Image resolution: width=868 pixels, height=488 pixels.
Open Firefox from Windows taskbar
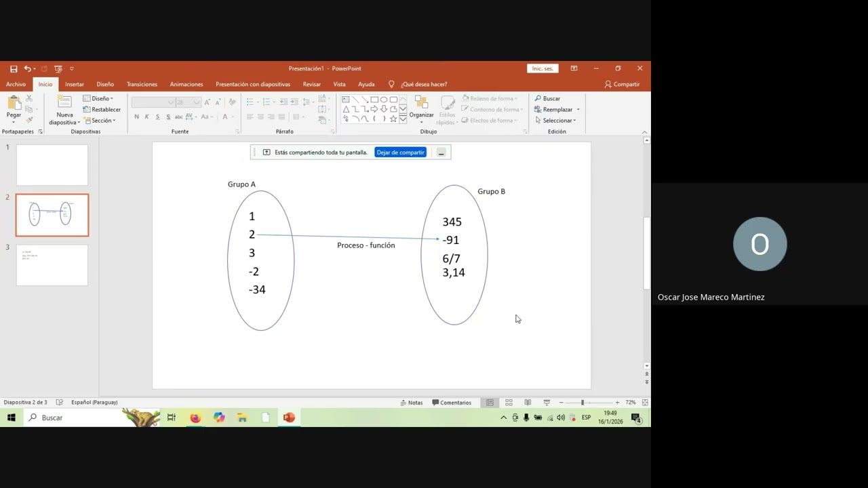click(x=195, y=418)
